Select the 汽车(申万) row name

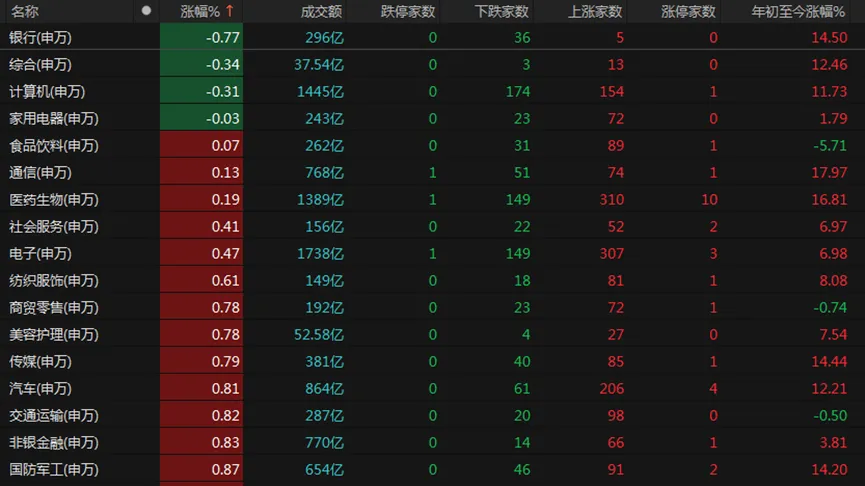[40, 389]
